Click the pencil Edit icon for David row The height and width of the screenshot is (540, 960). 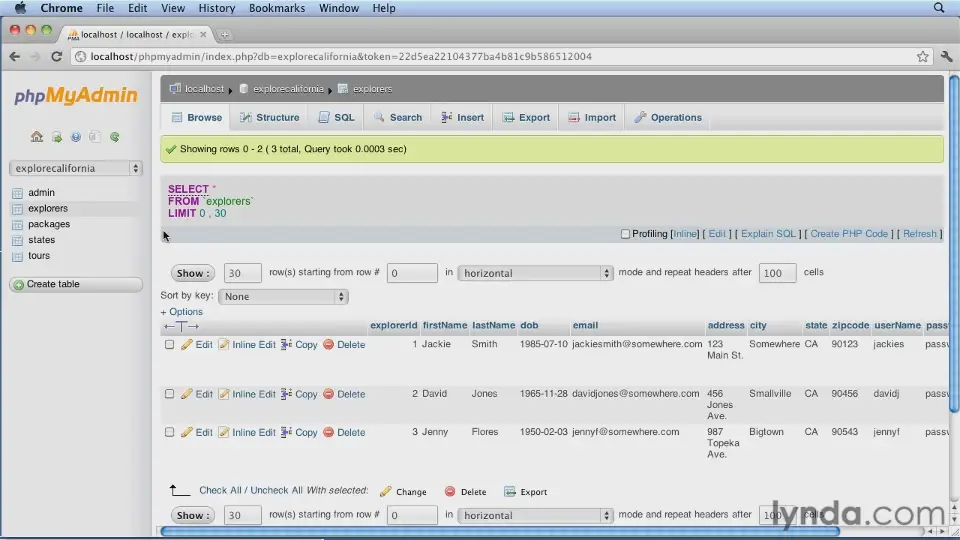187,394
